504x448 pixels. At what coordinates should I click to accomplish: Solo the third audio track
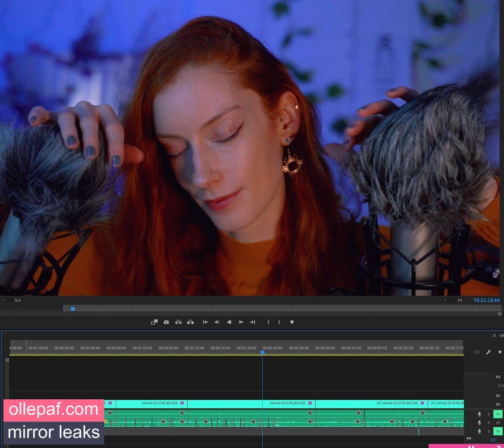(489, 431)
